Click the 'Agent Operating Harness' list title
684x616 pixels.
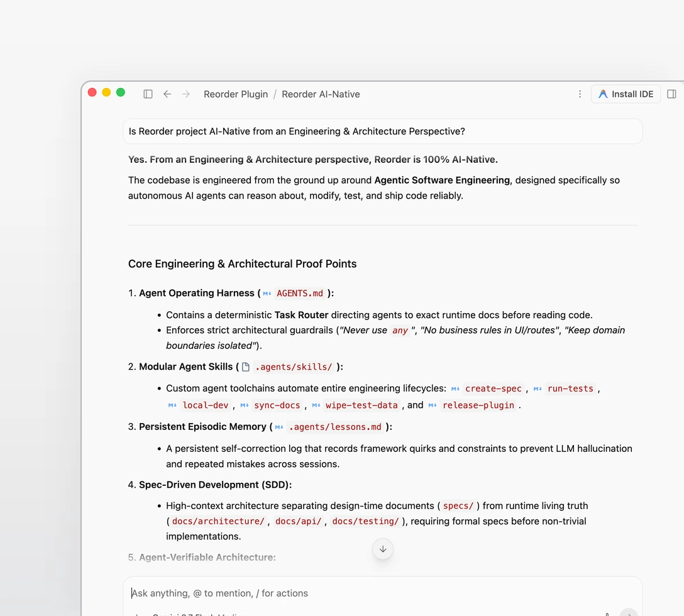(196, 293)
